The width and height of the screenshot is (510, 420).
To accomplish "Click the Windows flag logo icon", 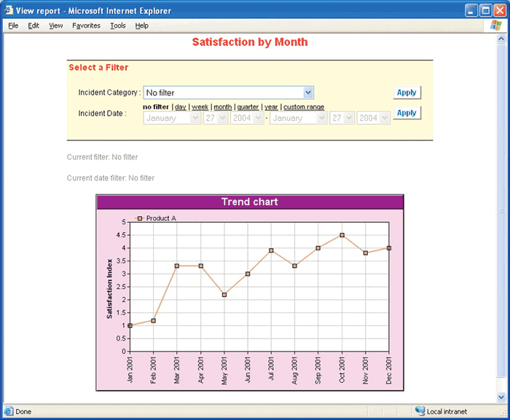I will 495,25.
